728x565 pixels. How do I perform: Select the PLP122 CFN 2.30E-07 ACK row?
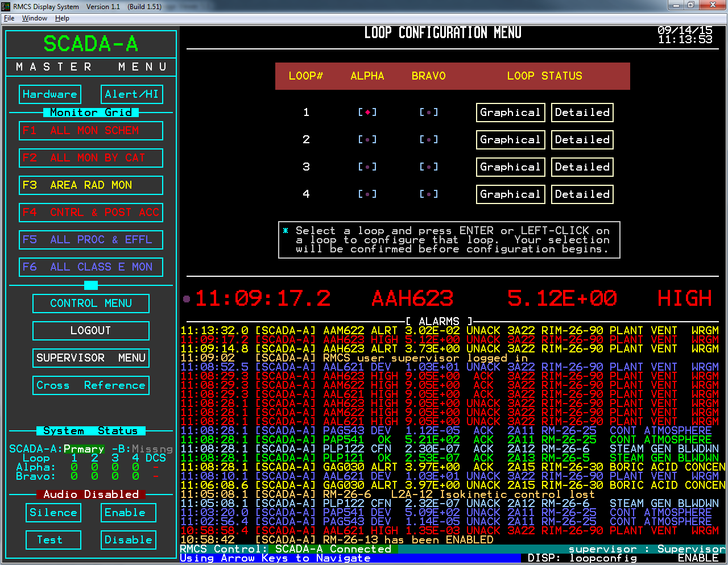pyautogui.click(x=450, y=449)
